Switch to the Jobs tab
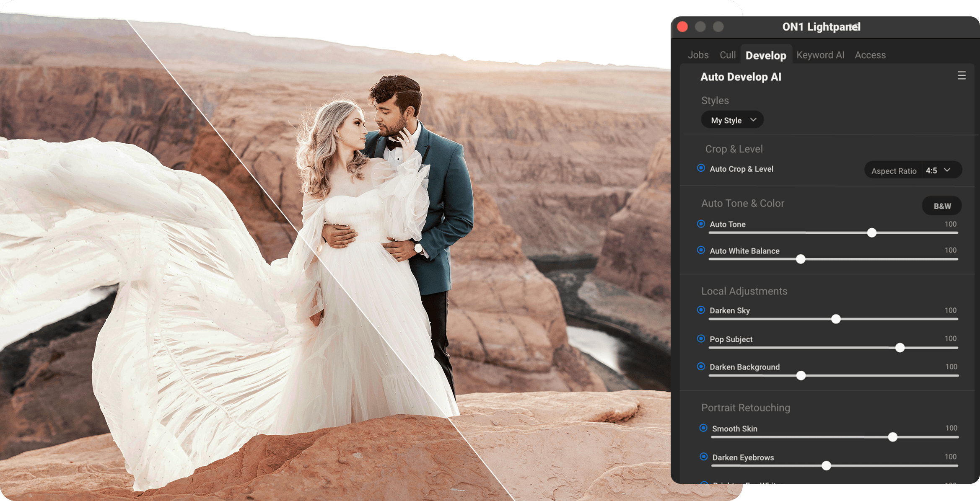The image size is (980, 501). pyautogui.click(x=698, y=55)
